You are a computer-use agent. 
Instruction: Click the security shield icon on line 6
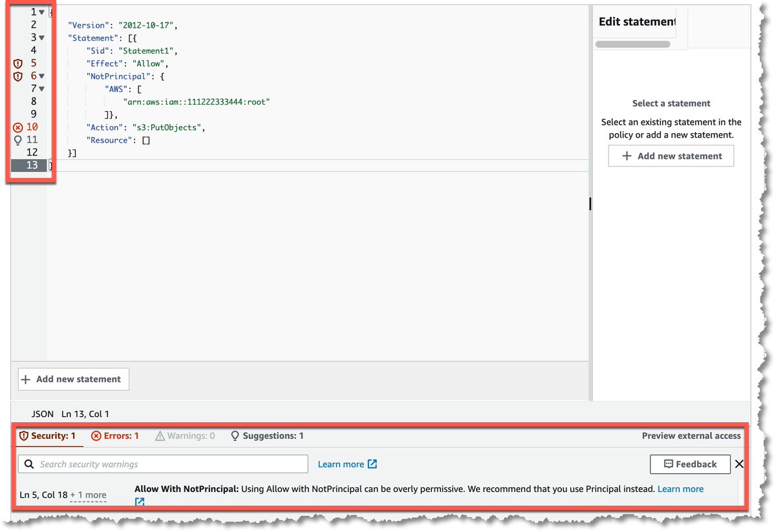(18, 76)
